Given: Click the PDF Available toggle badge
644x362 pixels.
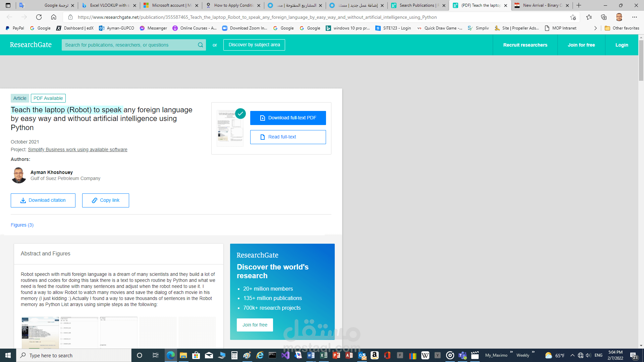Looking at the screenshot, I should [x=48, y=98].
